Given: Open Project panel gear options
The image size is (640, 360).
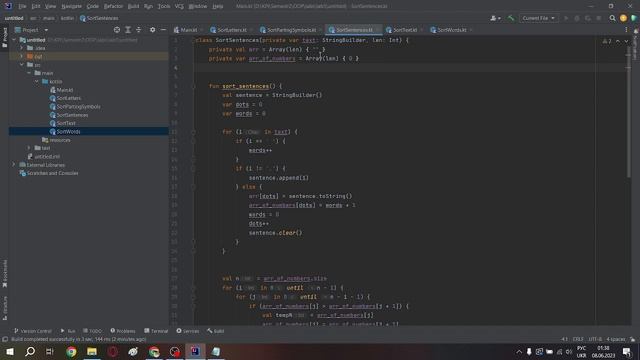Looking at the screenshot, I should tap(152, 30).
